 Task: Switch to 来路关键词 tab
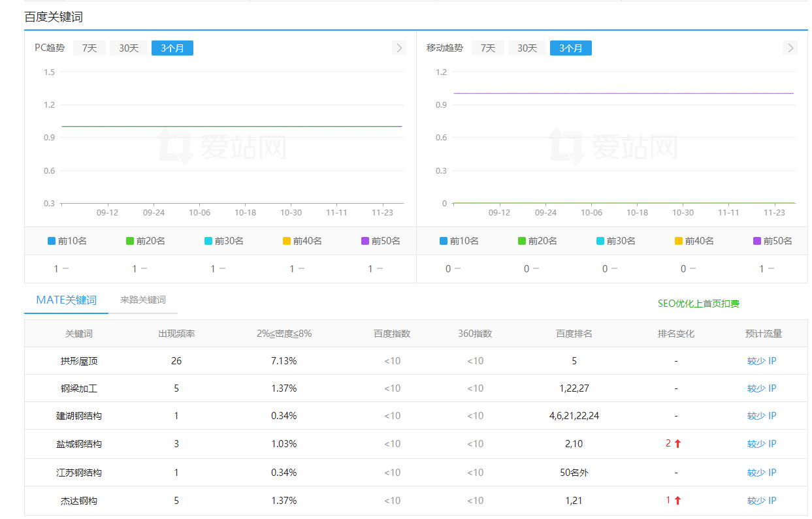(143, 300)
